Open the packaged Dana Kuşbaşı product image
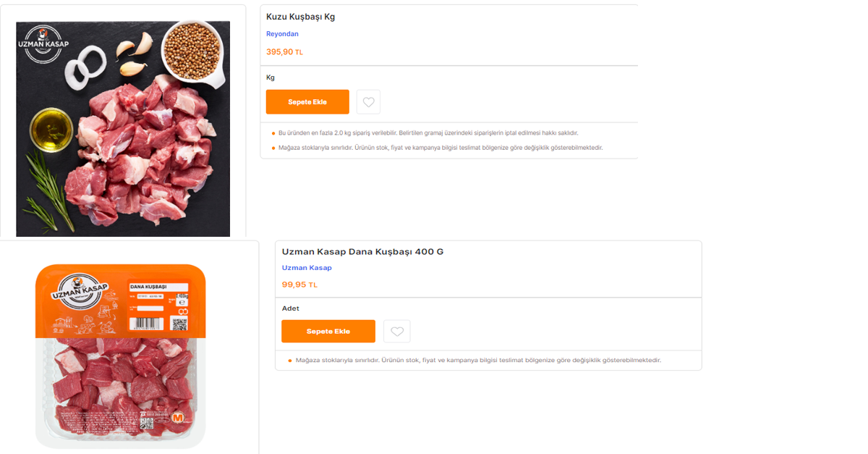Image resolution: width=868 pixels, height=454 pixels. [121, 355]
